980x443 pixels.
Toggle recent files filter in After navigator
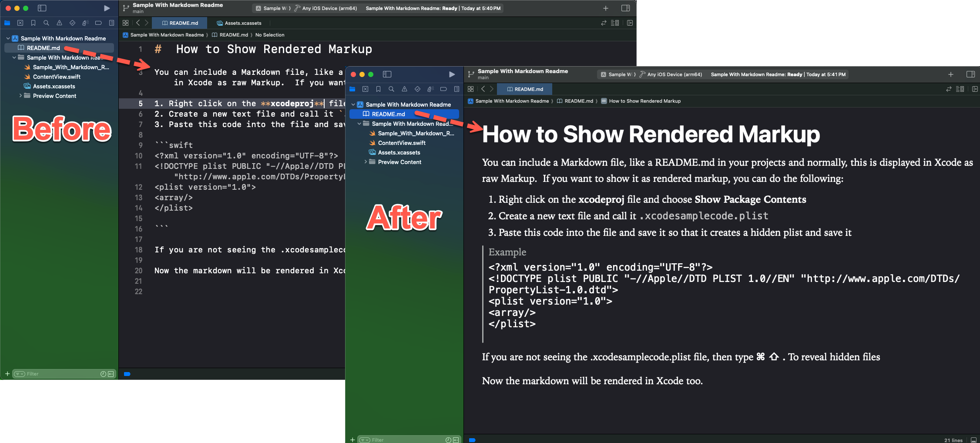coord(448,440)
